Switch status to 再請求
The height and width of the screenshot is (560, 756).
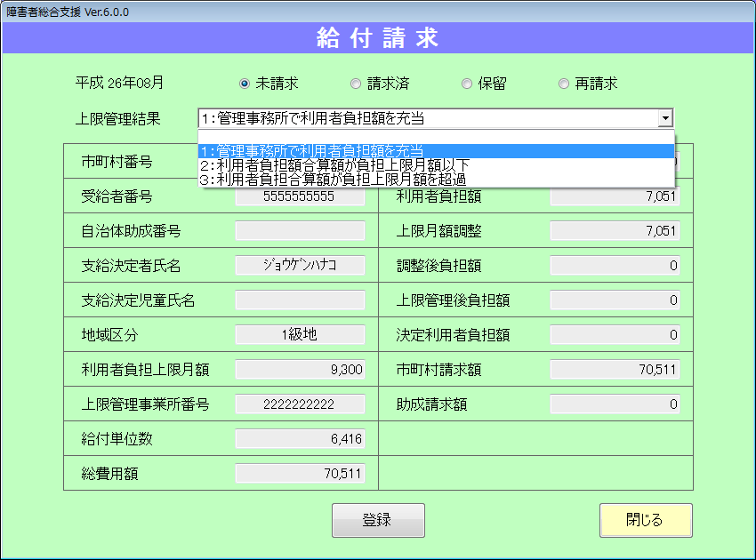tap(564, 84)
